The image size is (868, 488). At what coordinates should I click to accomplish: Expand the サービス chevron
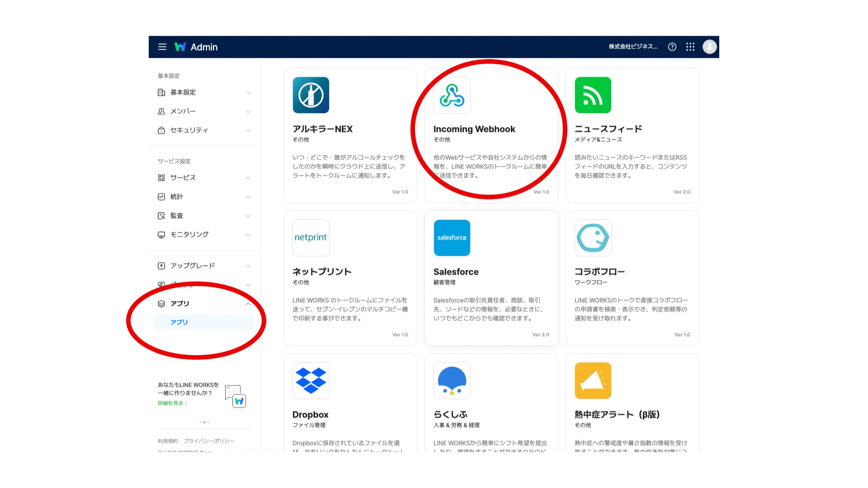pos(248,178)
